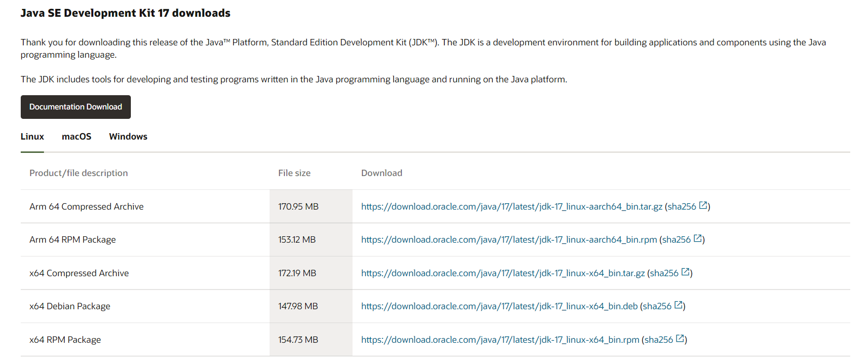Click the '153.12 MB' file size cell
The image size is (868, 364).
(x=311, y=240)
